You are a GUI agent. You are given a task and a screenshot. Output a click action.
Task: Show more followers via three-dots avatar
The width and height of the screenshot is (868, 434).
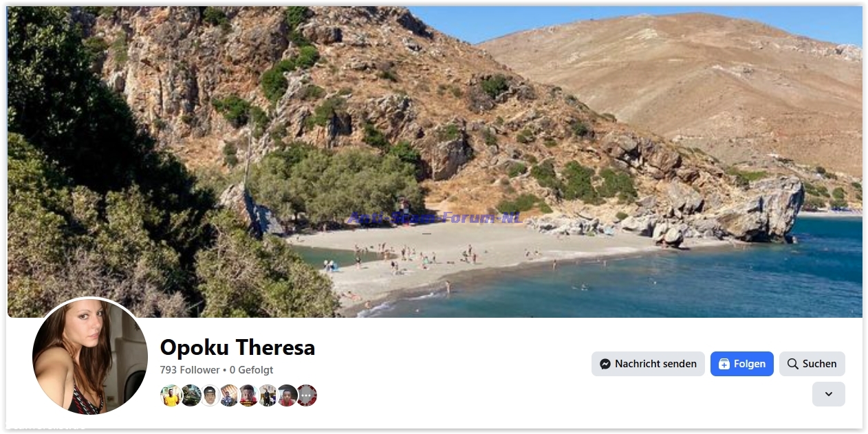pyautogui.click(x=306, y=395)
